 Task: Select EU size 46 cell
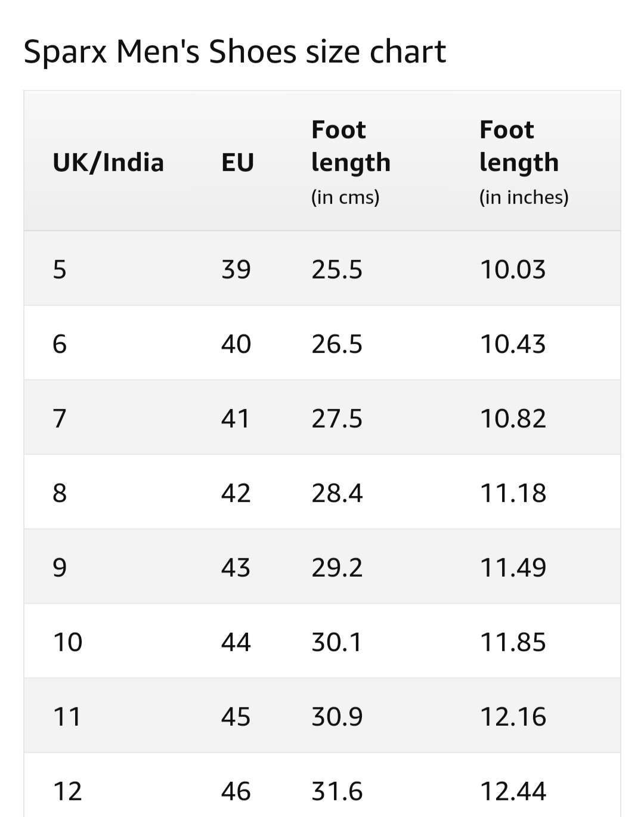coord(236,791)
